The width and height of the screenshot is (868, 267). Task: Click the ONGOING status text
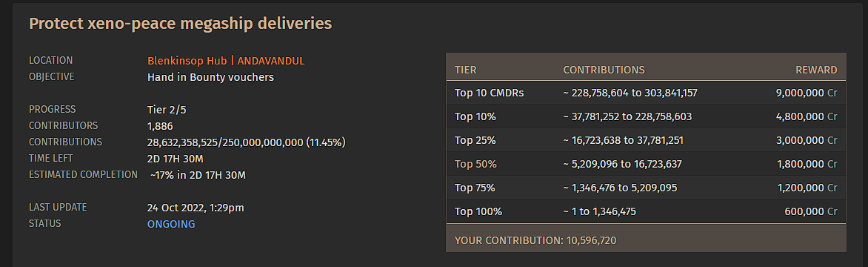171,224
